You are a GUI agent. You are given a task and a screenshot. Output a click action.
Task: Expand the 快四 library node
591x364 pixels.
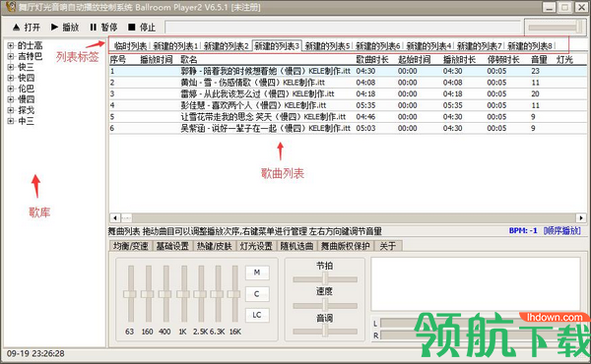pos(11,78)
